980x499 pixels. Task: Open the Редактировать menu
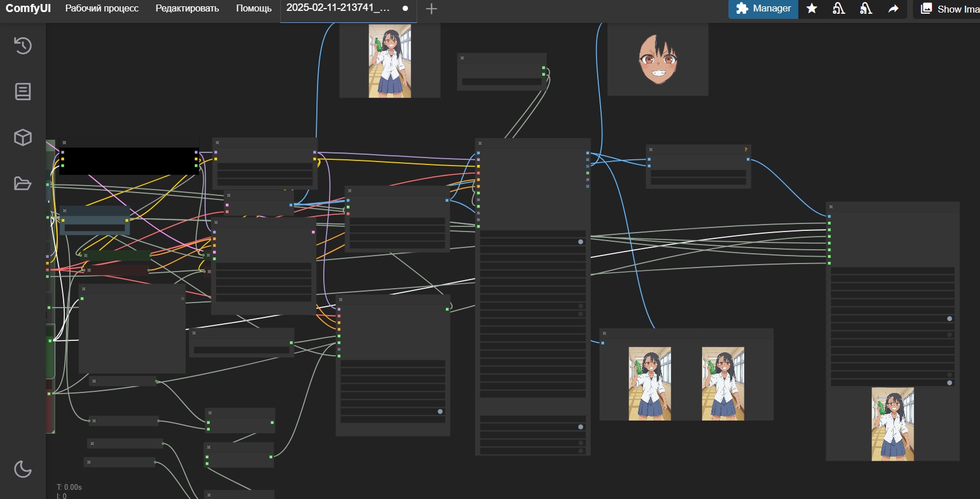187,9
